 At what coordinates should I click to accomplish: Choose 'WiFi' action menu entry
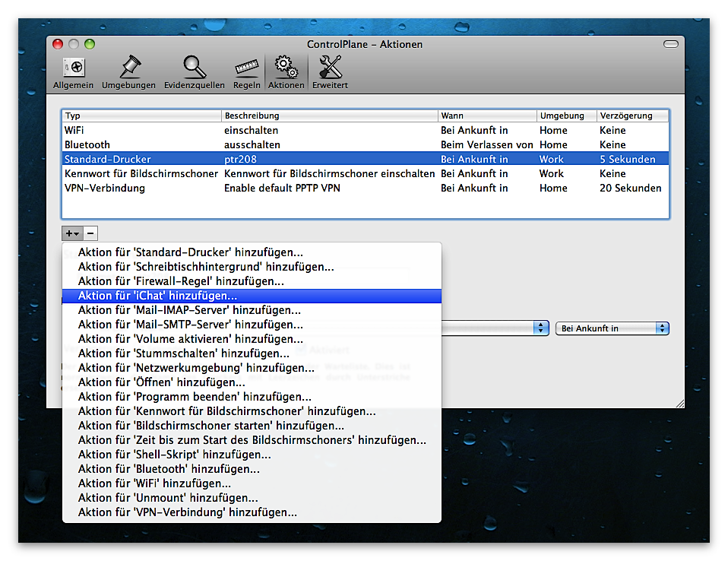pyautogui.click(x=252, y=483)
